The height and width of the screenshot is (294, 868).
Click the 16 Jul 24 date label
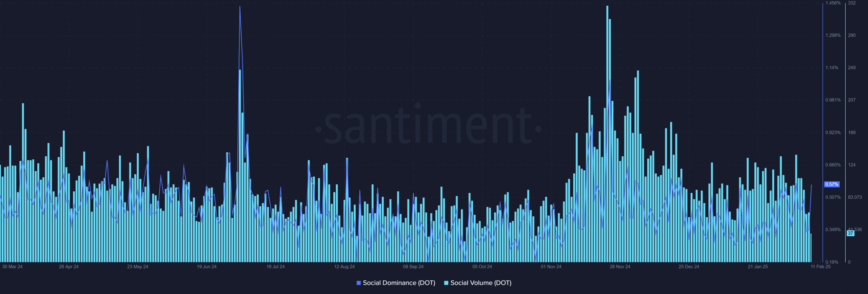pos(275,267)
